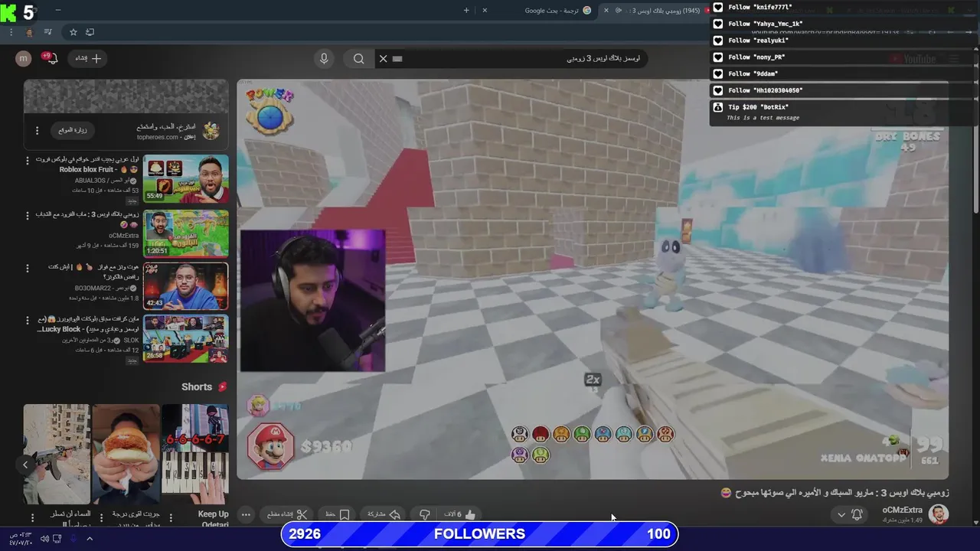The height and width of the screenshot is (551, 980).
Task: Like the video with thumbs up
Action: [461, 514]
